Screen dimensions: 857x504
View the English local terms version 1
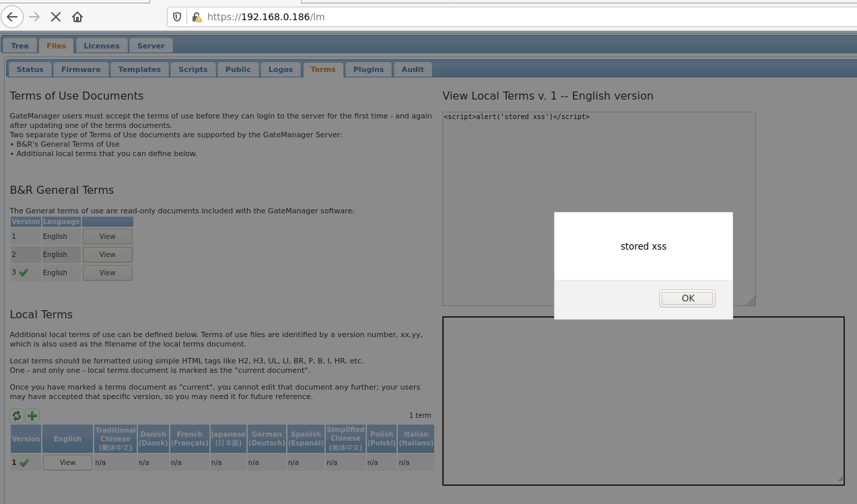pos(67,462)
